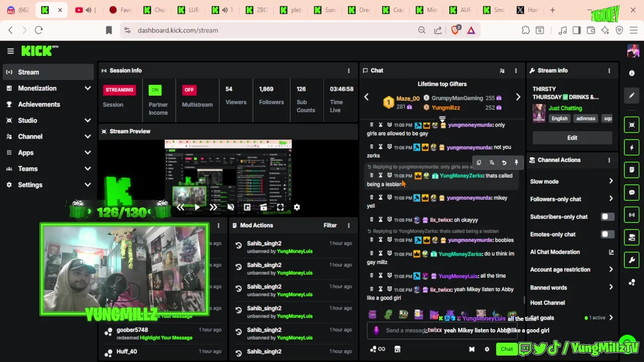This screenshot has width=644, height=362.
Task: Open Set goals settings arrow
Action: [611, 318]
